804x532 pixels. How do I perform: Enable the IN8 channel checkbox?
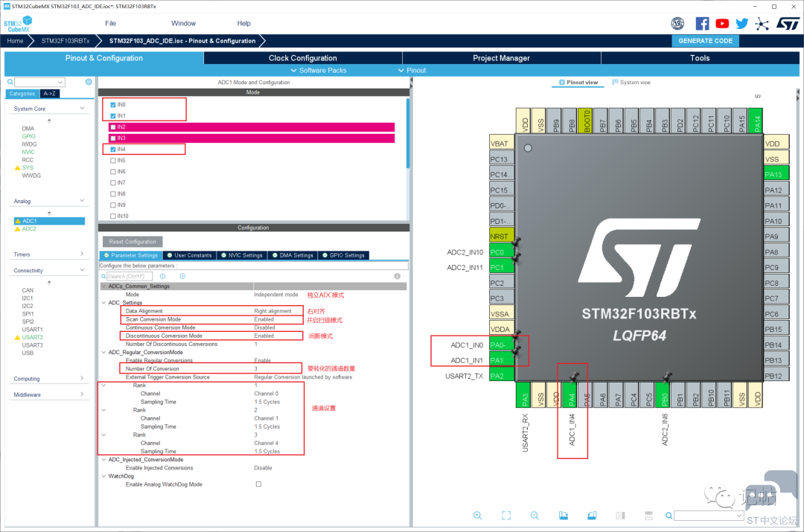(x=113, y=194)
